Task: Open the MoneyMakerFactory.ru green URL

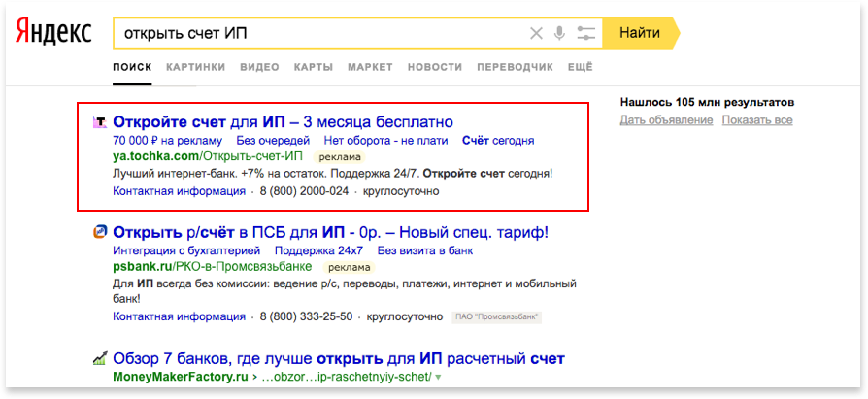Action: tap(272, 378)
